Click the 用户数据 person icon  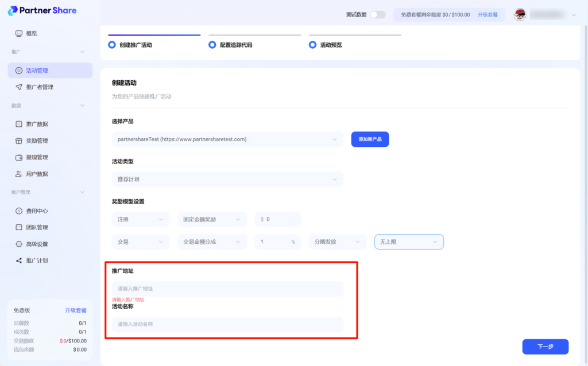[19, 174]
